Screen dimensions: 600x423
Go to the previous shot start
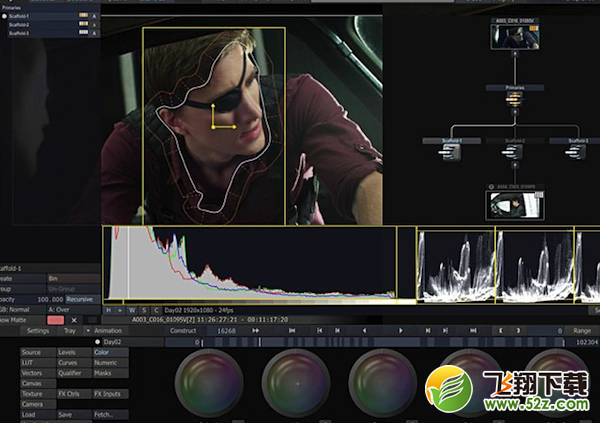tap(320, 330)
